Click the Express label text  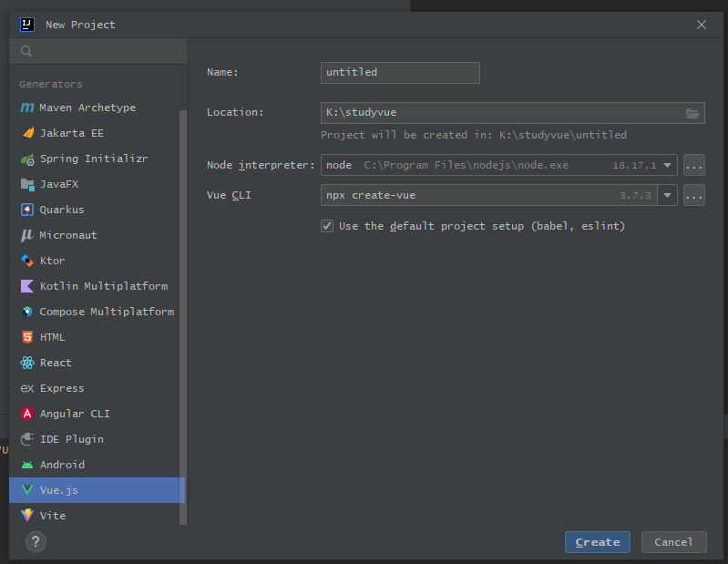coord(62,388)
